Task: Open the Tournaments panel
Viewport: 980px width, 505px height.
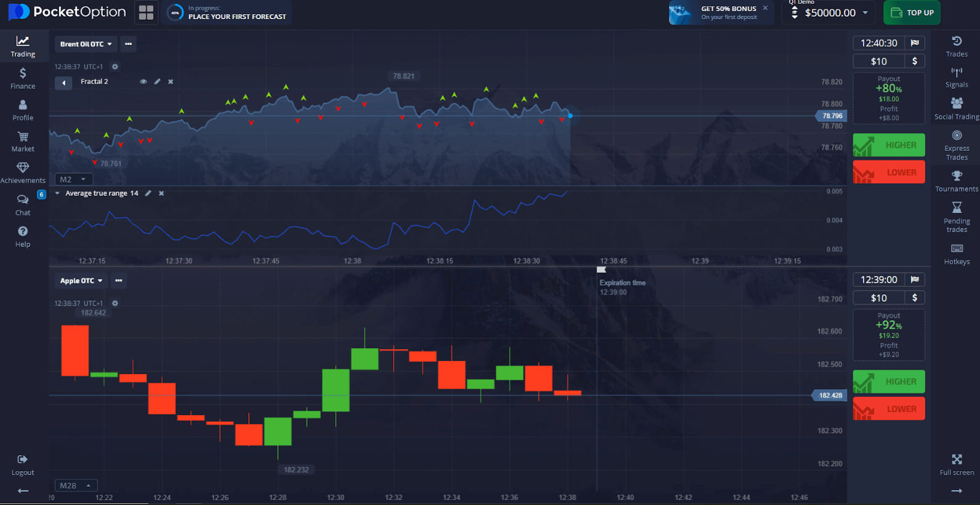Action: [956, 181]
